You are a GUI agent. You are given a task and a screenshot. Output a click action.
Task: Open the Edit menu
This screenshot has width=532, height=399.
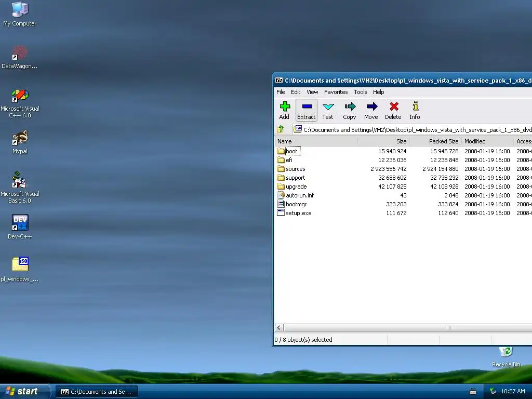point(296,92)
